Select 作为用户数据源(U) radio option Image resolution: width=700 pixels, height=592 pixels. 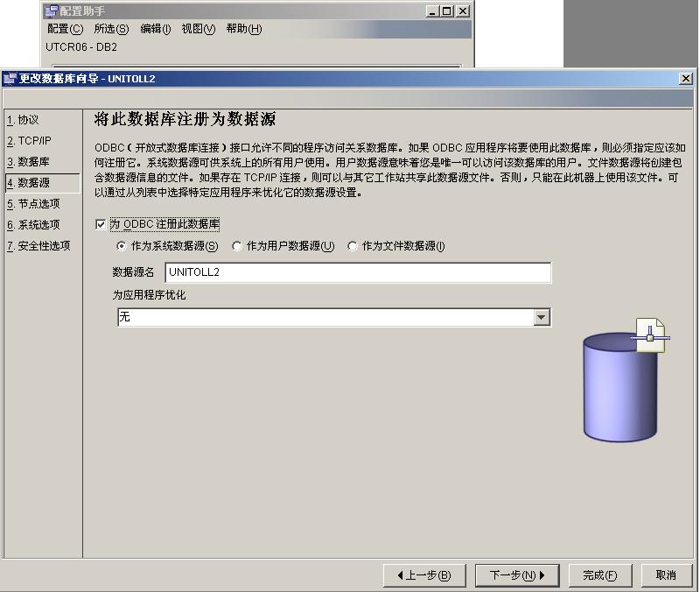(x=236, y=246)
